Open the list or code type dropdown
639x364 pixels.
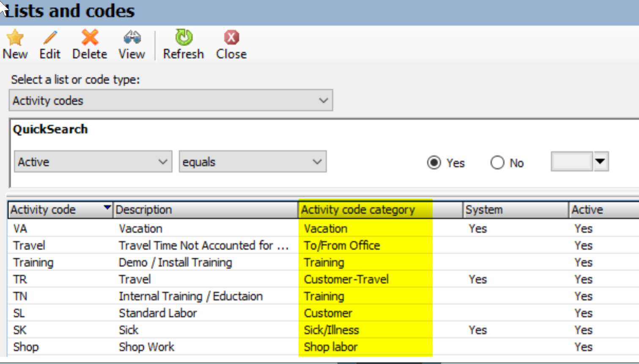[x=171, y=101]
